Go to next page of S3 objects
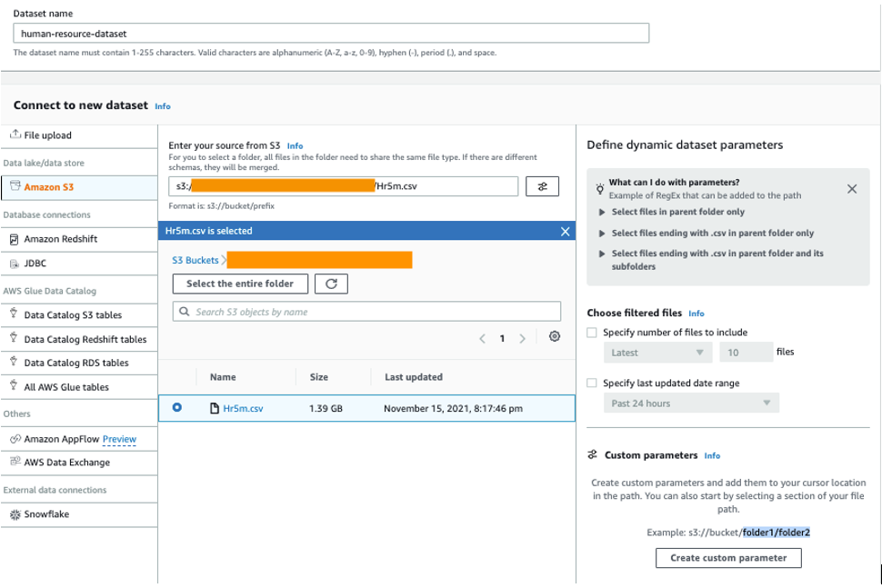Image resolution: width=882 pixels, height=588 pixels. (523, 338)
